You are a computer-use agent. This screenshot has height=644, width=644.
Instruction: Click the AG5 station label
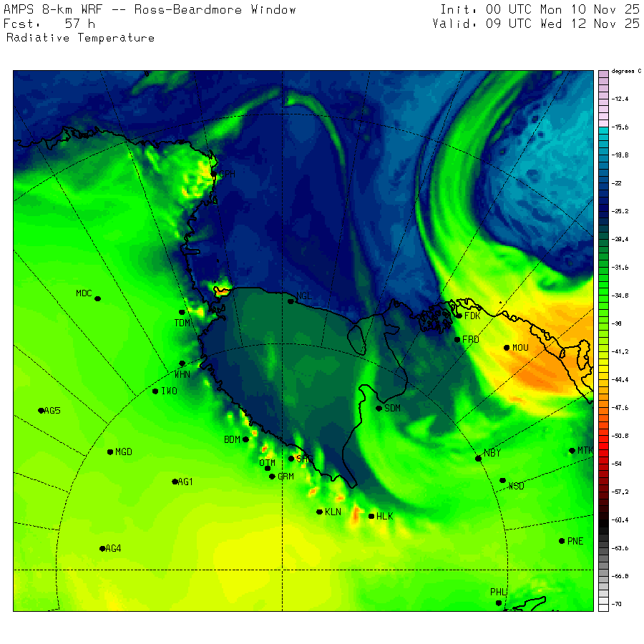coord(52,411)
